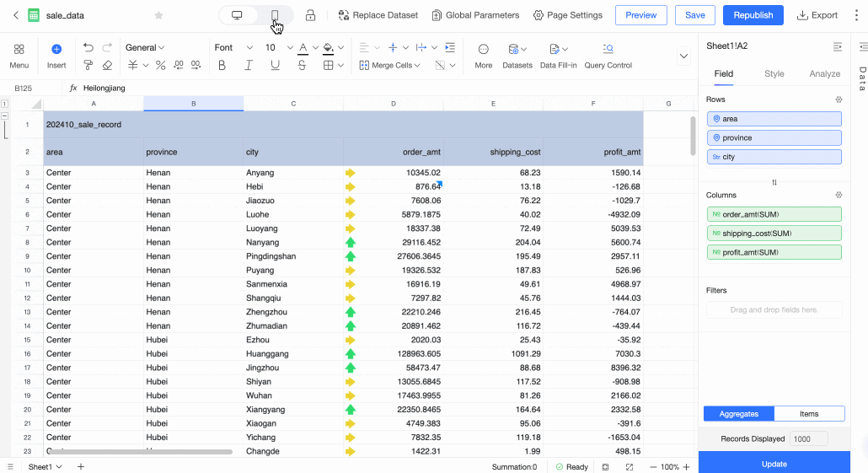Switch to mobile device preview
This screenshot has width=868, height=473.
pyautogui.click(x=275, y=15)
